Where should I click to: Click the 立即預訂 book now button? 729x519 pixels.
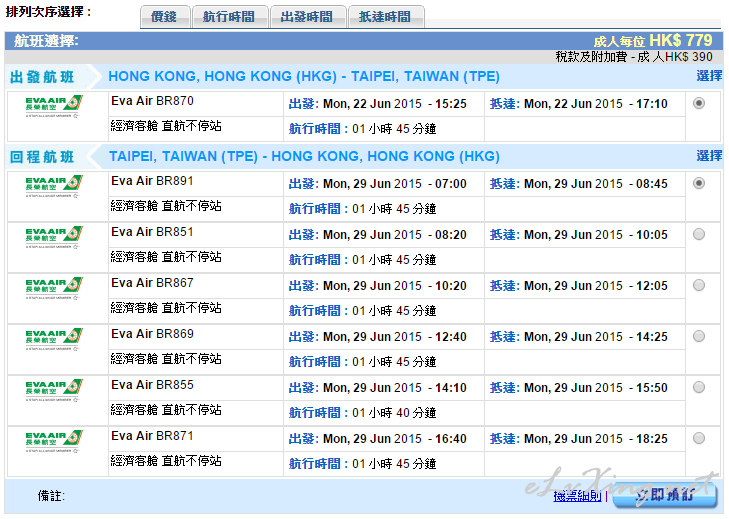(x=665, y=495)
